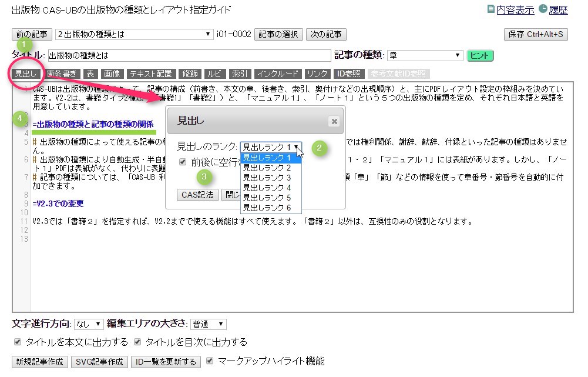Choose 見出しランク 5 from the list
Image resolution: width=588 pixels, height=377 pixels.
point(271,198)
